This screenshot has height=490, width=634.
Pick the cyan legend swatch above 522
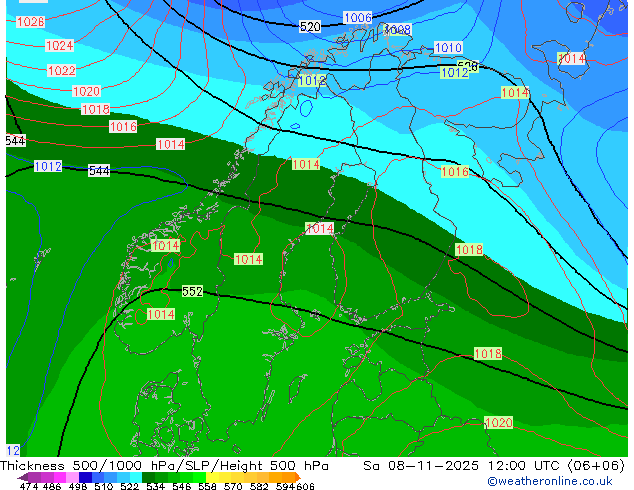pyautogui.click(x=136, y=477)
